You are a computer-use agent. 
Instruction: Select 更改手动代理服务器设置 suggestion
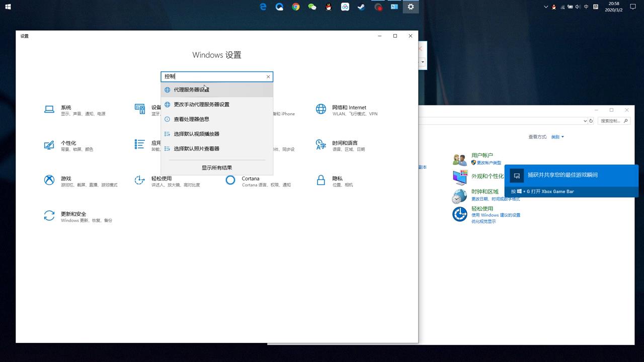point(217,104)
